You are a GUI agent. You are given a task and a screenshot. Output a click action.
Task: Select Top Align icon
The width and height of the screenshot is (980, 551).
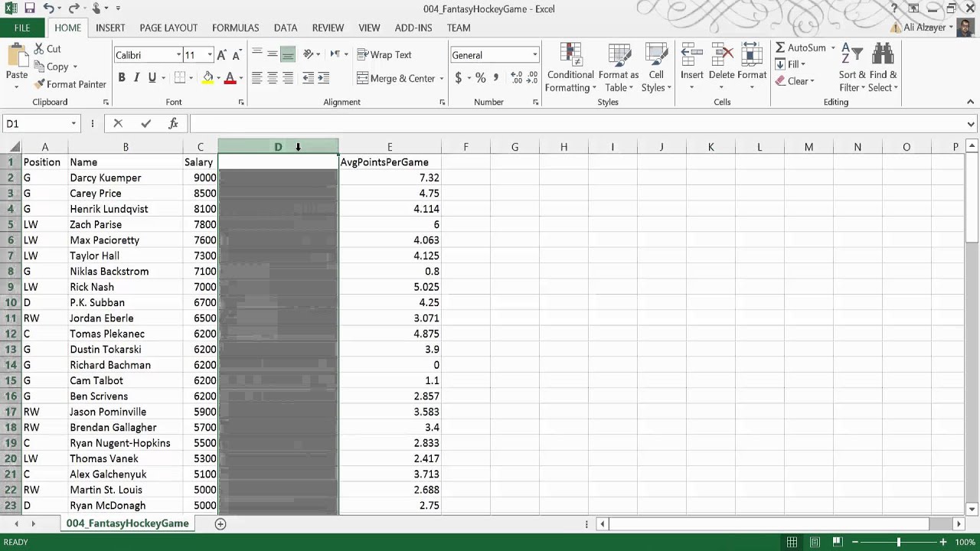pos(256,54)
